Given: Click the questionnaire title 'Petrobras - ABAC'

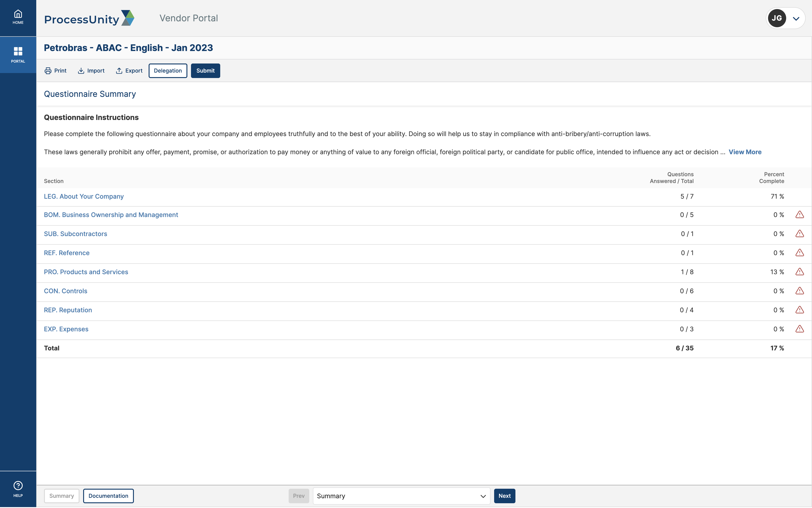Looking at the screenshot, I should point(128,48).
